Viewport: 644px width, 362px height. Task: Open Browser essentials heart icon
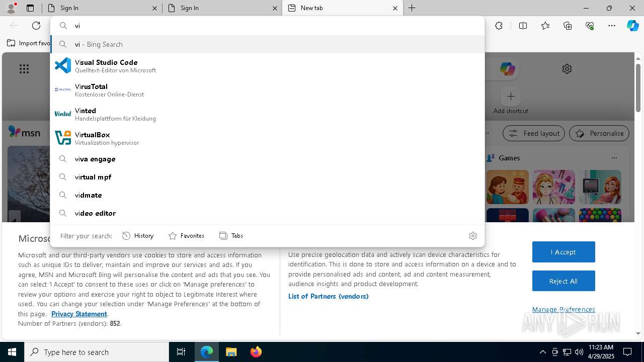[590, 26]
